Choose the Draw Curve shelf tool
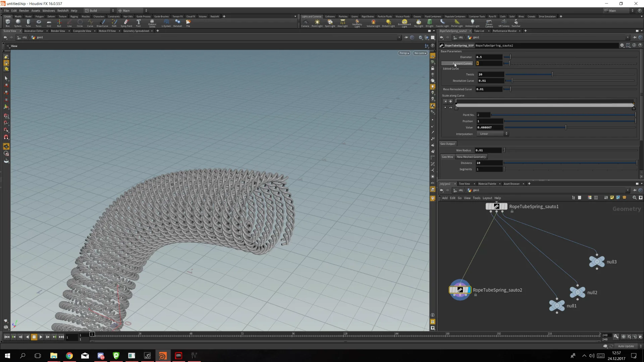The width and height of the screenshot is (644, 362). coord(102,22)
